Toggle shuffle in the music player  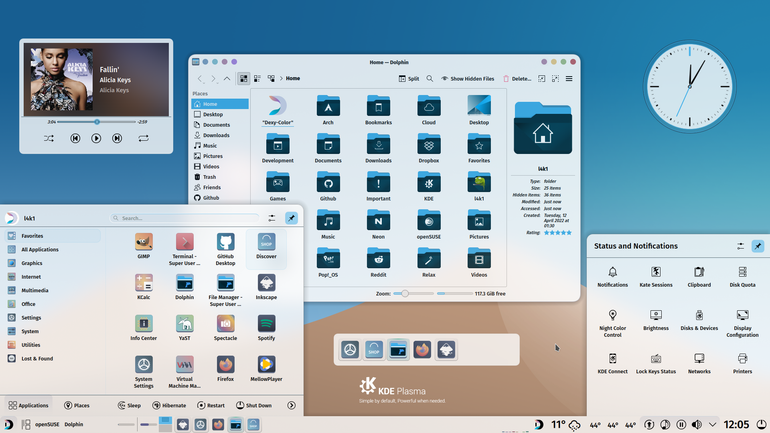pyautogui.click(x=49, y=138)
